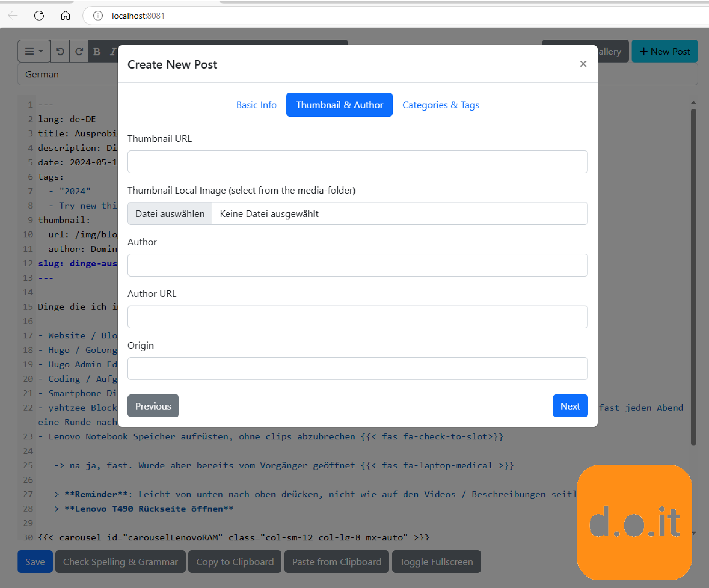
Task: Click the Datei auswählen file picker button
Action: 170,214
